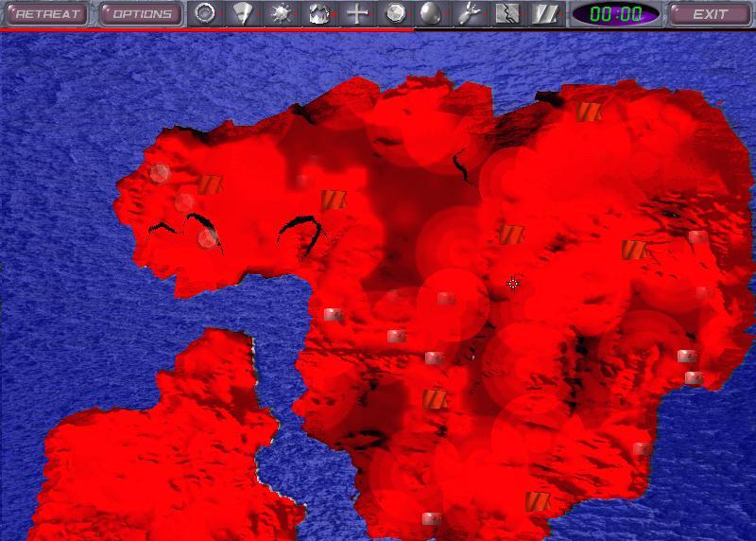The width and height of the screenshot is (756, 541).
Task: Click the red progress bar under toolbar
Action: click(206, 29)
